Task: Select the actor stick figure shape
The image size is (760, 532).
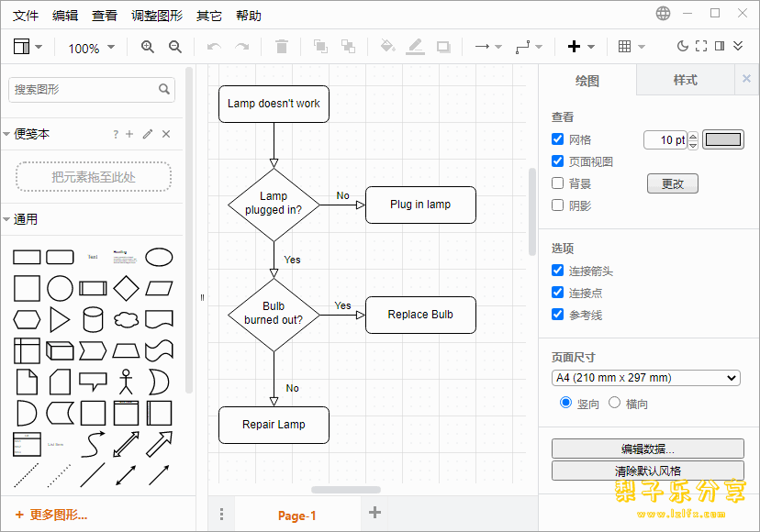Action: [126, 382]
